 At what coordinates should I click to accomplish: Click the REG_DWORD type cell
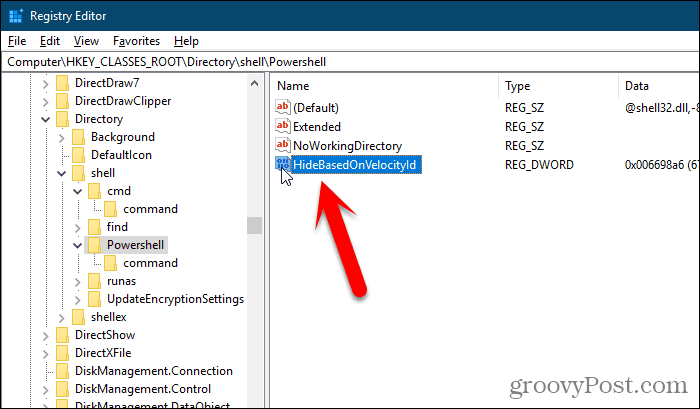[x=539, y=165]
